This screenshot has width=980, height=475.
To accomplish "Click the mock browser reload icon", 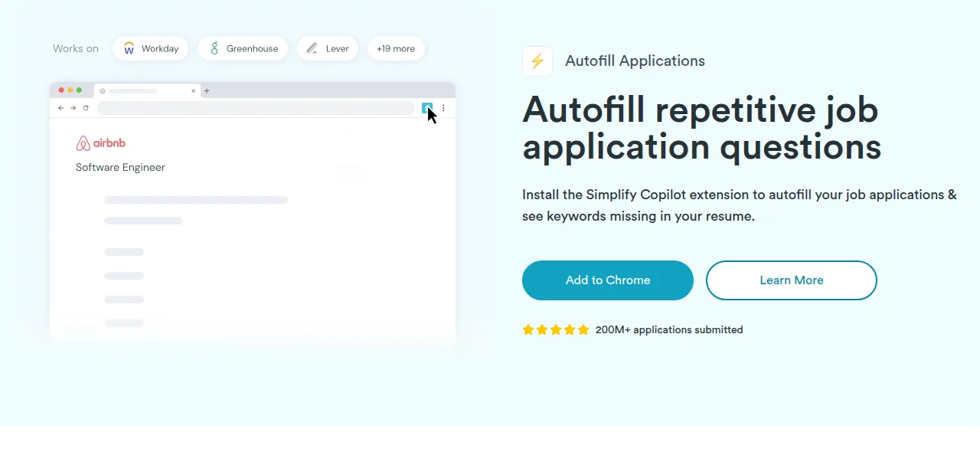I will point(86,108).
